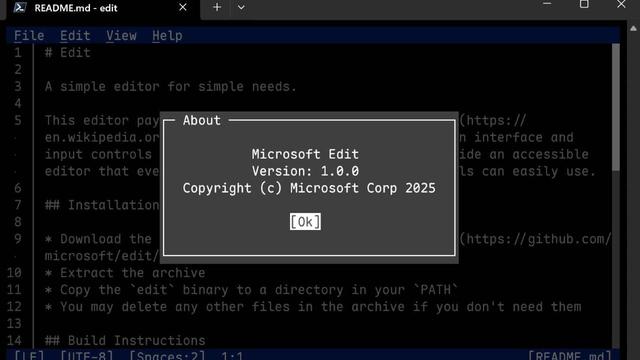Click the LF line ending indicator
The width and height of the screenshot is (640, 360).
29,355
